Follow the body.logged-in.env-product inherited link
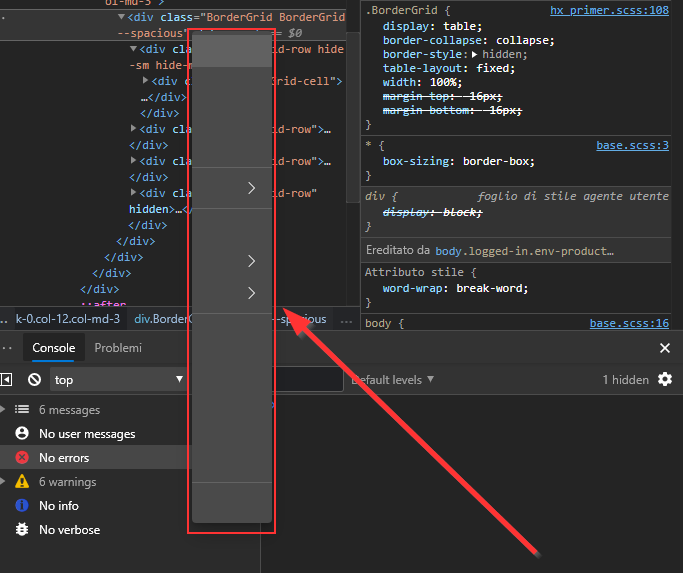Screen dimensions: 683x573 pyautogui.click(x=524, y=251)
